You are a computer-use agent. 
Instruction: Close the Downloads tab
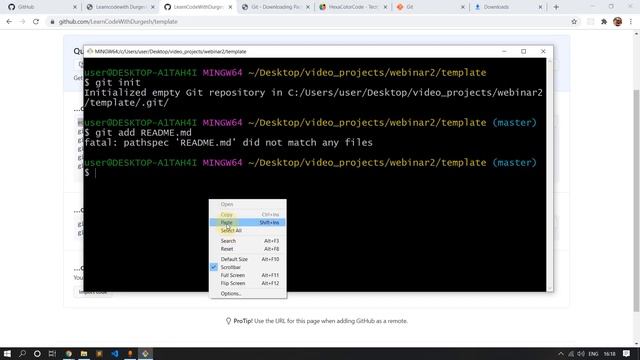point(540,7)
